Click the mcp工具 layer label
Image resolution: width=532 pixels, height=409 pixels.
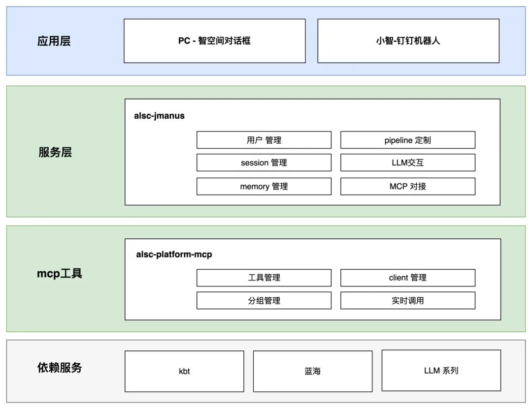(x=60, y=273)
